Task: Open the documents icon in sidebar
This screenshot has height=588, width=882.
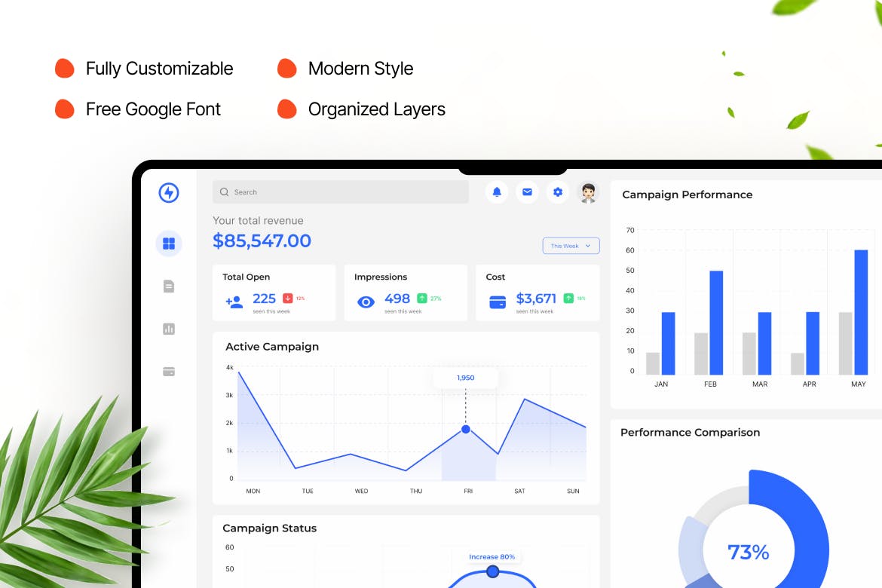Action: point(169,286)
